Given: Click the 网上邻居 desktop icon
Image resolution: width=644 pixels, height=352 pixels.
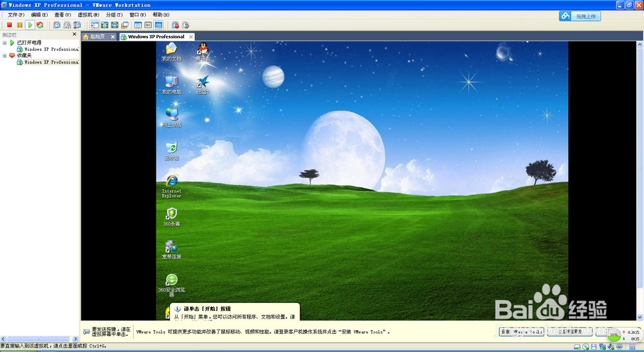Looking at the screenshot, I should [x=171, y=117].
